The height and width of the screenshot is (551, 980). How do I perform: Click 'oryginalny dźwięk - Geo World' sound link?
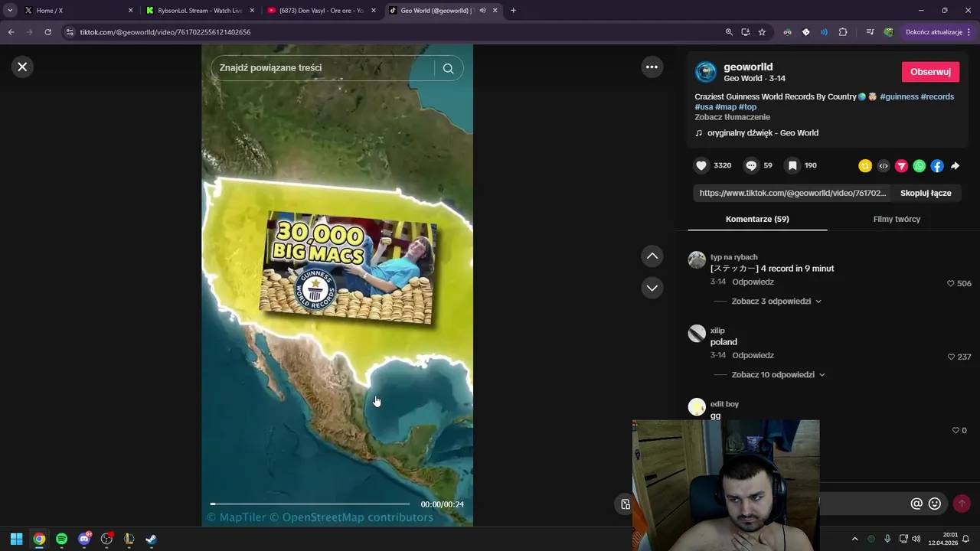(763, 133)
